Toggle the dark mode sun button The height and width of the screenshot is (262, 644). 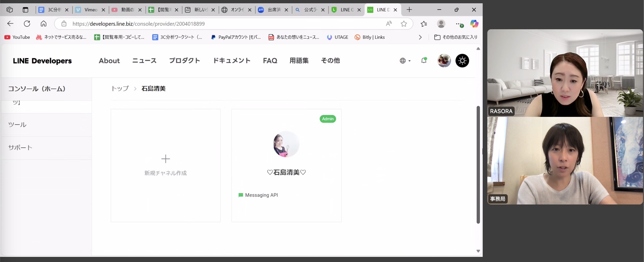(462, 60)
